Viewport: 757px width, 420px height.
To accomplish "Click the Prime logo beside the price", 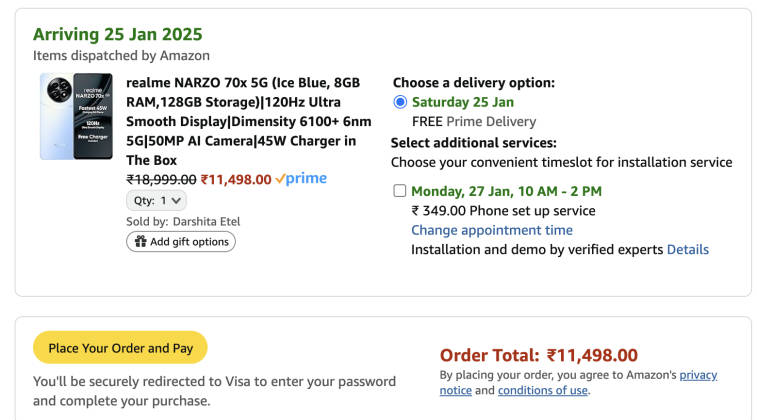I will click(x=301, y=179).
